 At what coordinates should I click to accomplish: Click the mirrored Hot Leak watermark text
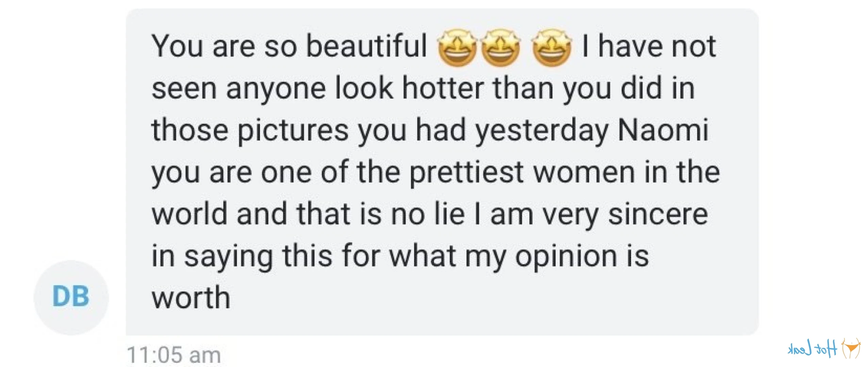click(812, 349)
